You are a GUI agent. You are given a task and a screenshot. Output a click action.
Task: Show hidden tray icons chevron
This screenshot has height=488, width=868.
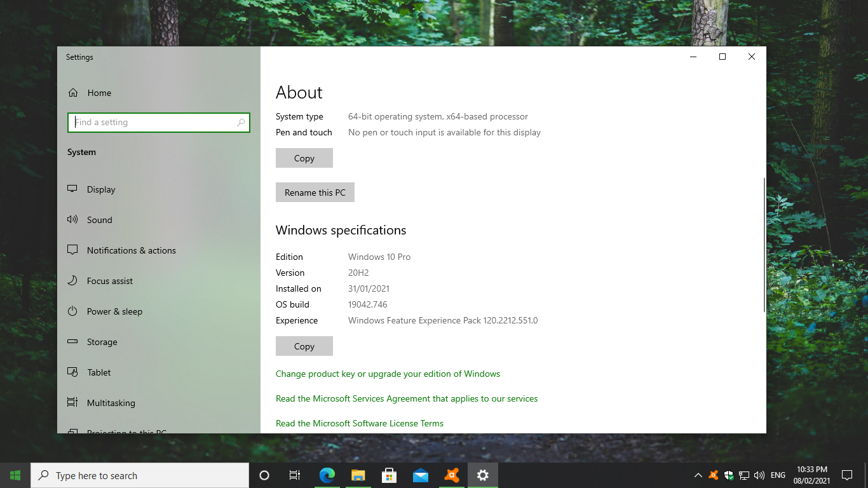coord(698,475)
